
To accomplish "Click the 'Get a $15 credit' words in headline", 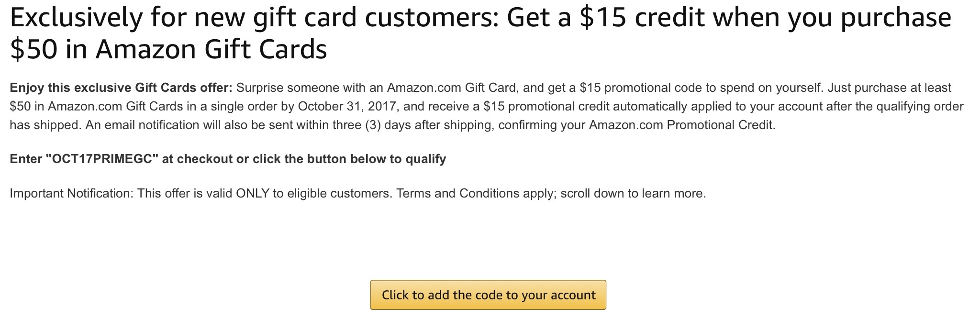I will pos(606,17).
